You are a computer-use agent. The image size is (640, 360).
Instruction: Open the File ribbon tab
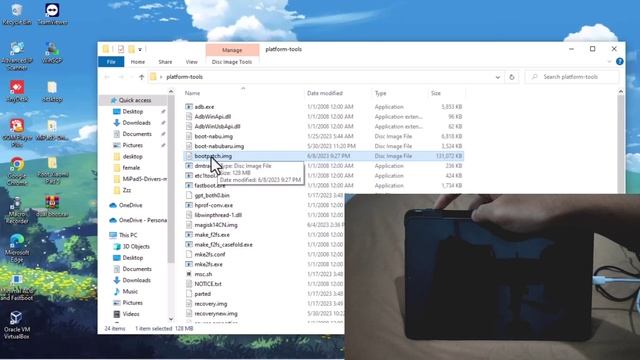tap(111, 62)
